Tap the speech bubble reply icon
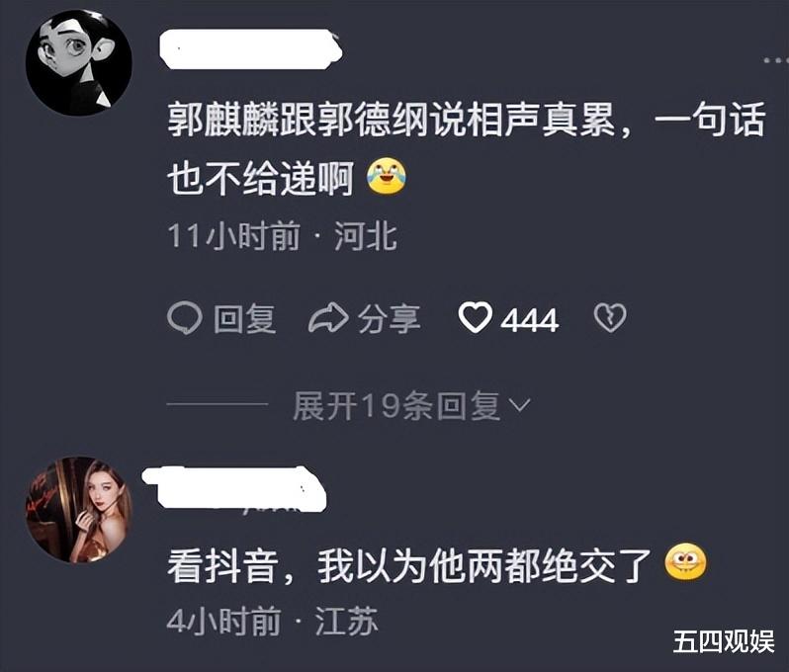This screenshot has width=789, height=672. 185,318
